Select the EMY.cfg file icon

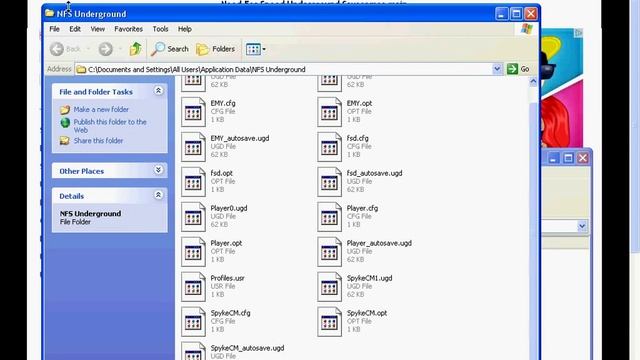(193, 111)
